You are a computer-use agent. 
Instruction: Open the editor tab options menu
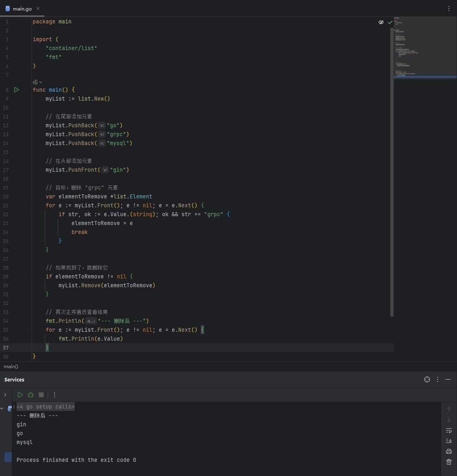click(449, 8)
